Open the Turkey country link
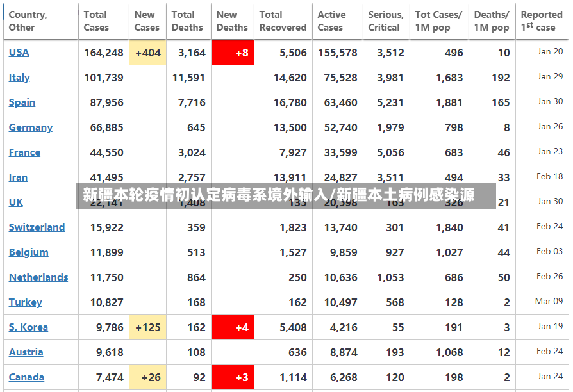Viewport: 573px width, 392px height. (x=25, y=302)
